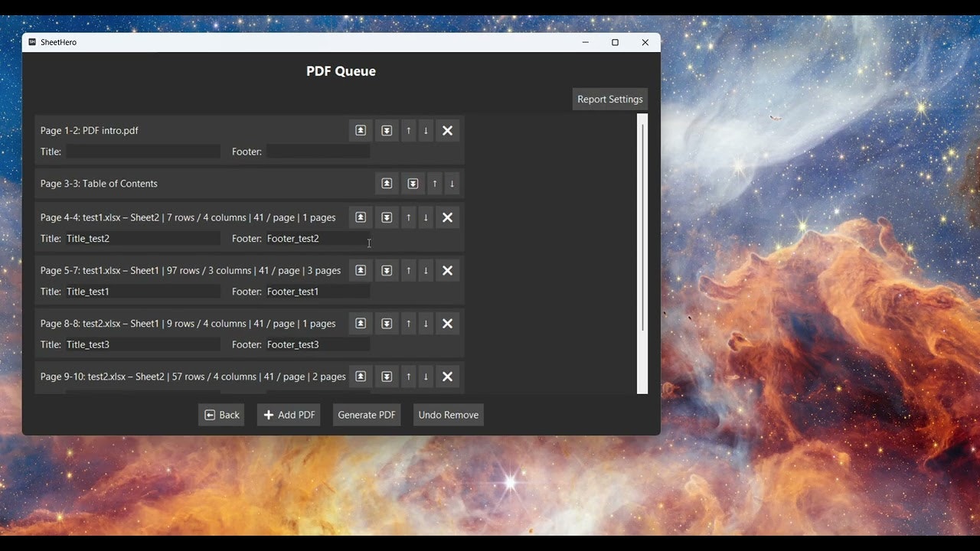Move Page 8-8 test2.xlsx Sheet1 up
This screenshot has width=980, height=551.
409,324
